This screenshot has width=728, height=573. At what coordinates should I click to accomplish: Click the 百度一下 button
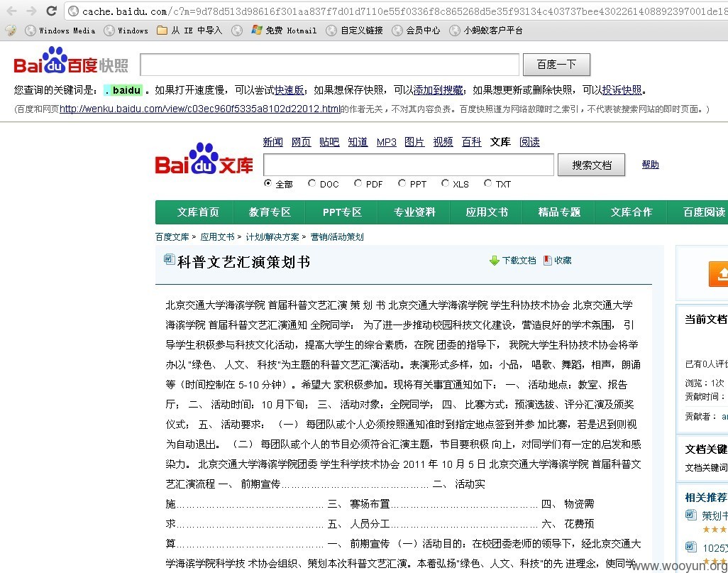pyautogui.click(x=556, y=65)
